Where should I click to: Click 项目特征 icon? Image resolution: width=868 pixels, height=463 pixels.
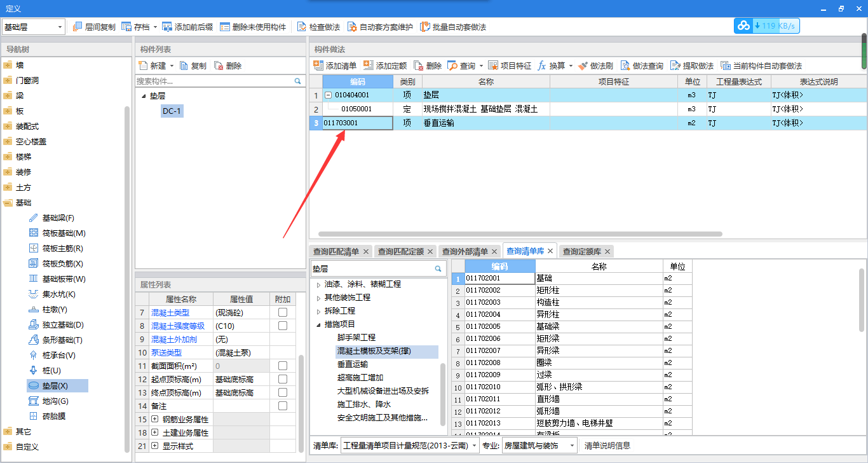(493, 66)
